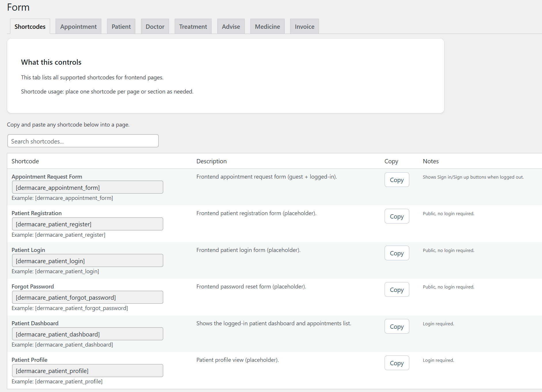This screenshot has width=542, height=392.
Task: Switch to the Appointment tab
Action: point(78,26)
